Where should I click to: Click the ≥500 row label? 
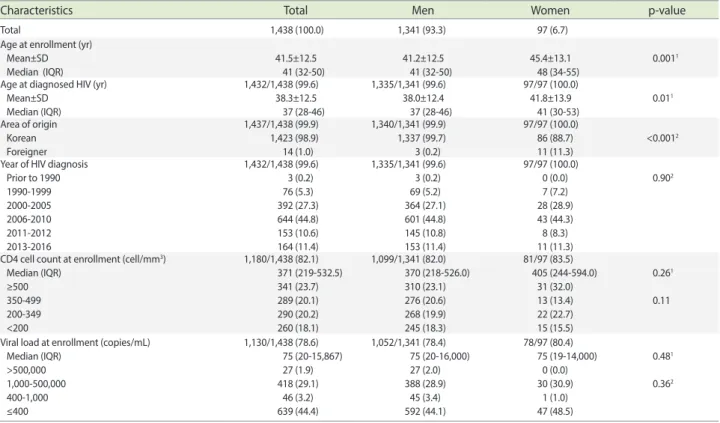[17, 287]
